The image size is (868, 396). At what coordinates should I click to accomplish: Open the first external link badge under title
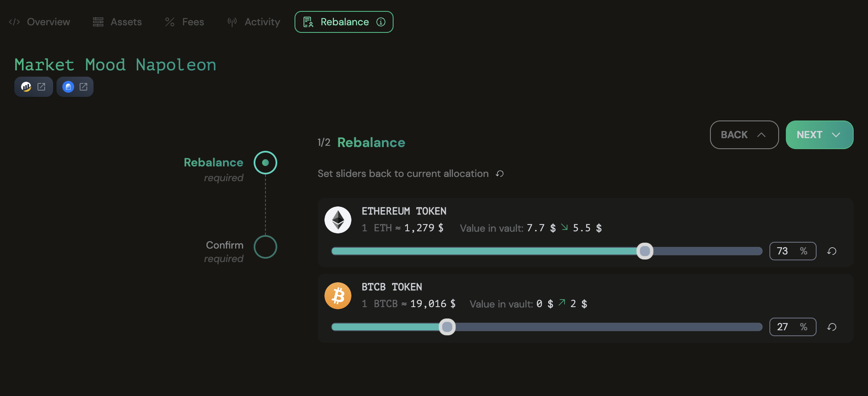point(34,87)
